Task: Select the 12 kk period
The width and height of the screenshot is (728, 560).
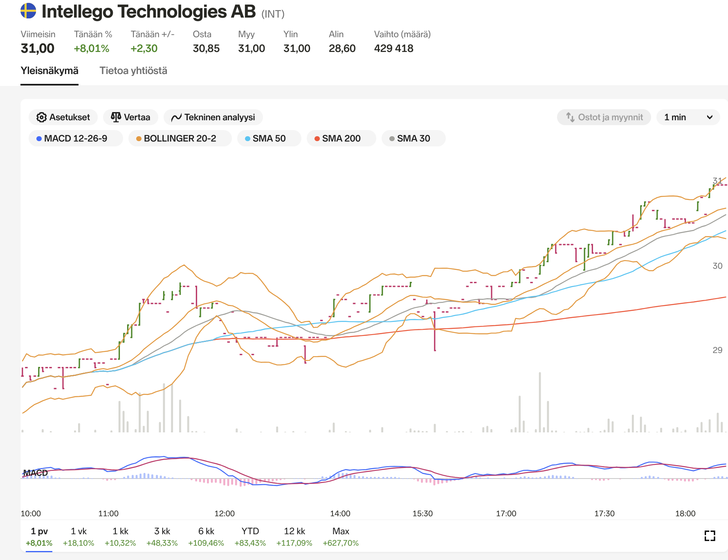Action: 294,536
